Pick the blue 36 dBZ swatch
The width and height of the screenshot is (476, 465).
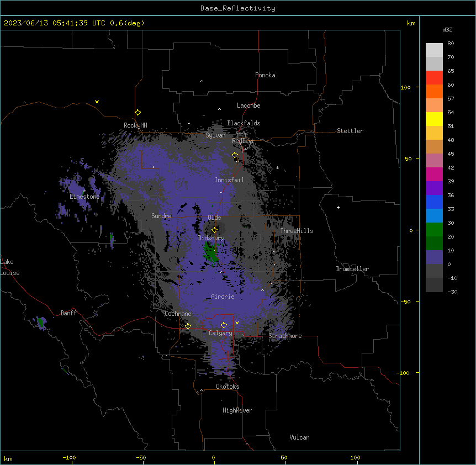pos(434,202)
